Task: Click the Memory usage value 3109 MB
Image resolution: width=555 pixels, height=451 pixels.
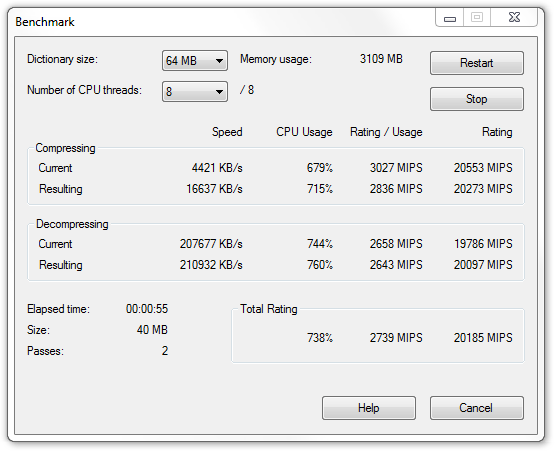Action: [x=381, y=59]
